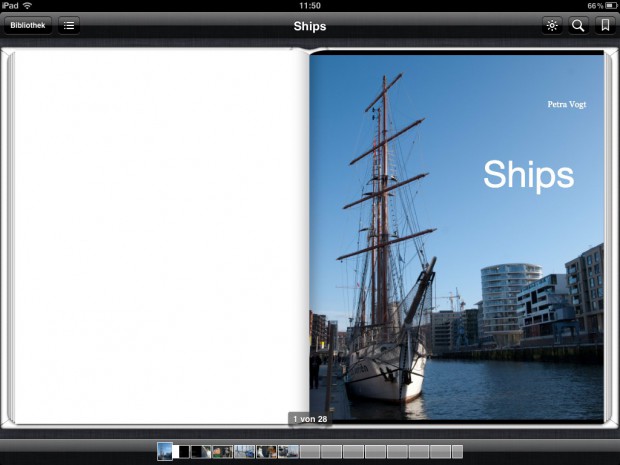Jump to the pale blue spread thumbnail
Screen dimensions: 620x465
[244, 452]
